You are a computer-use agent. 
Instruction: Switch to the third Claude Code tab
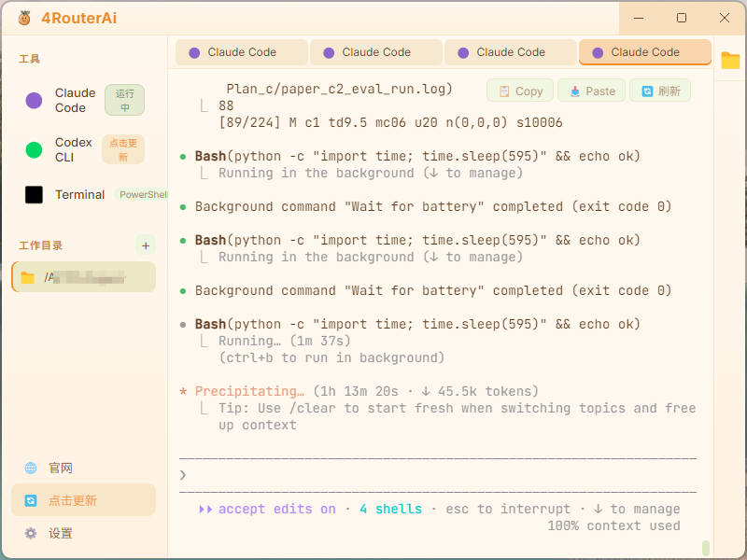tap(510, 52)
